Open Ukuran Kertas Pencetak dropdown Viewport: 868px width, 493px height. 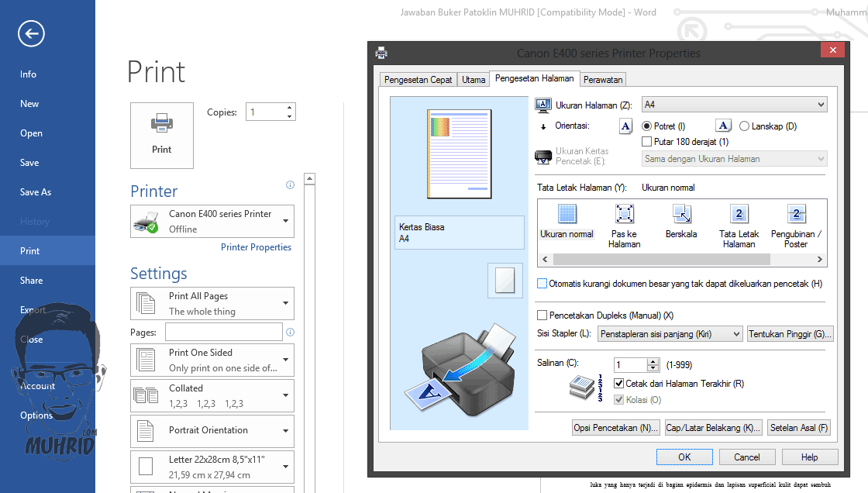coord(735,159)
